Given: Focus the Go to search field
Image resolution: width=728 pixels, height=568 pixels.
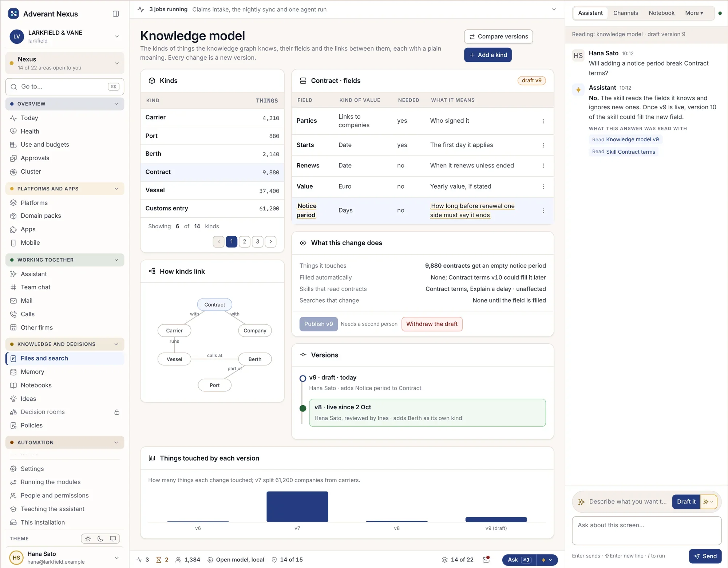Looking at the screenshot, I should 65,87.
